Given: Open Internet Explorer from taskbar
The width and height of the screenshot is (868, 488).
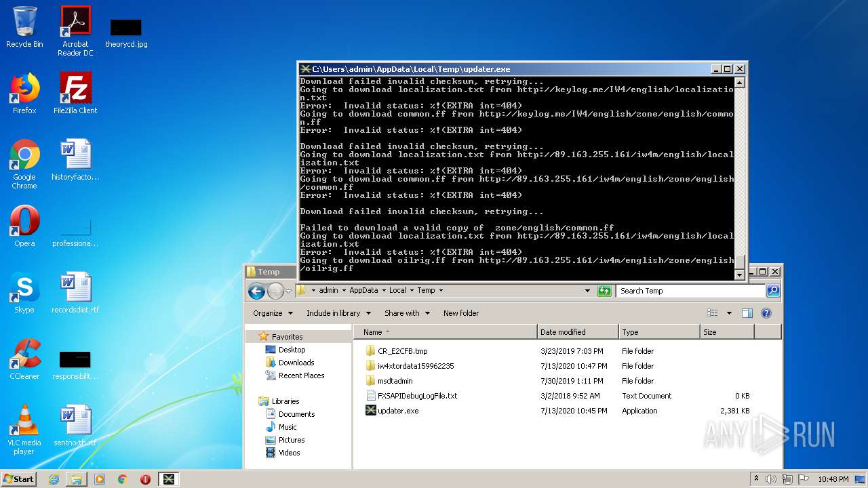Looking at the screenshot, I should pyautogui.click(x=54, y=479).
